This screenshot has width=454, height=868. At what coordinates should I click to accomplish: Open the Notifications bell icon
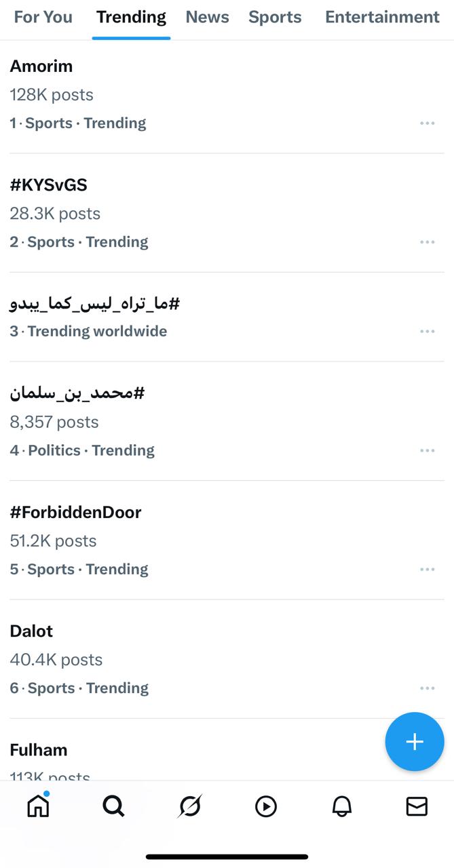pyautogui.click(x=342, y=806)
